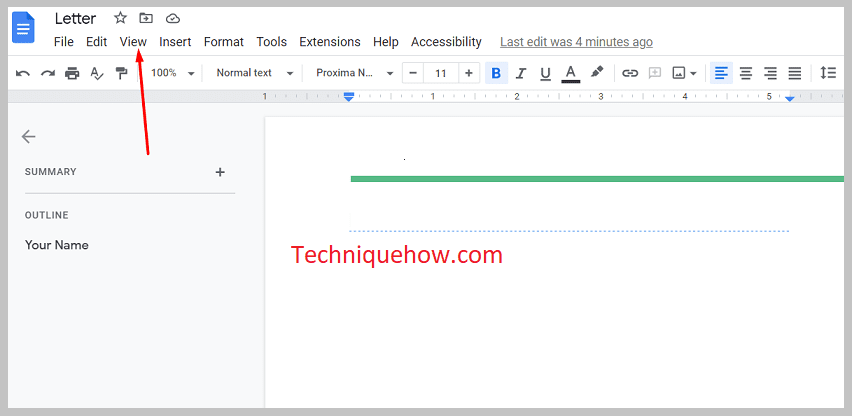Open line and paragraph spacing
The width and height of the screenshot is (852, 416).
pos(828,73)
